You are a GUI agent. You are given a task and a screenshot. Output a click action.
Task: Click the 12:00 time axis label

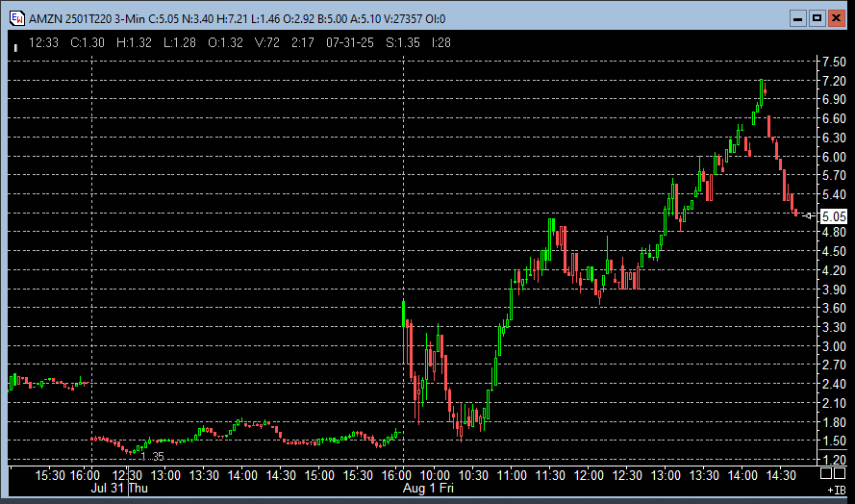click(x=589, y=475)
